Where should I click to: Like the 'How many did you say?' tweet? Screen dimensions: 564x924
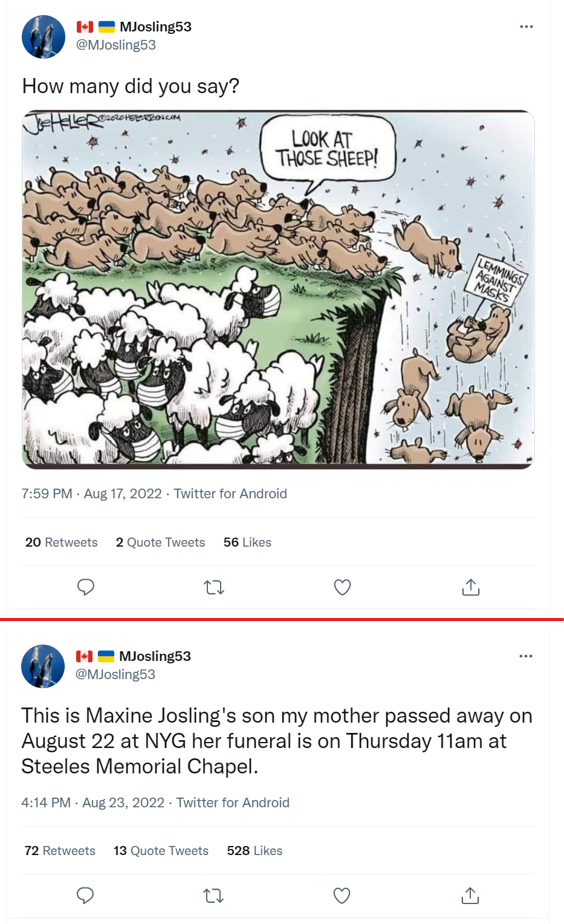click(x=342, y=587)
